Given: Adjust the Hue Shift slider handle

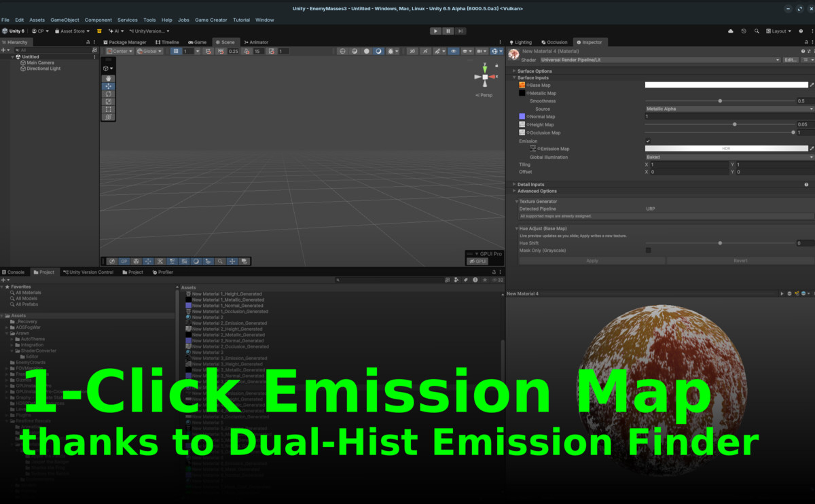Looking at the screenshot, I should (720, 242).
